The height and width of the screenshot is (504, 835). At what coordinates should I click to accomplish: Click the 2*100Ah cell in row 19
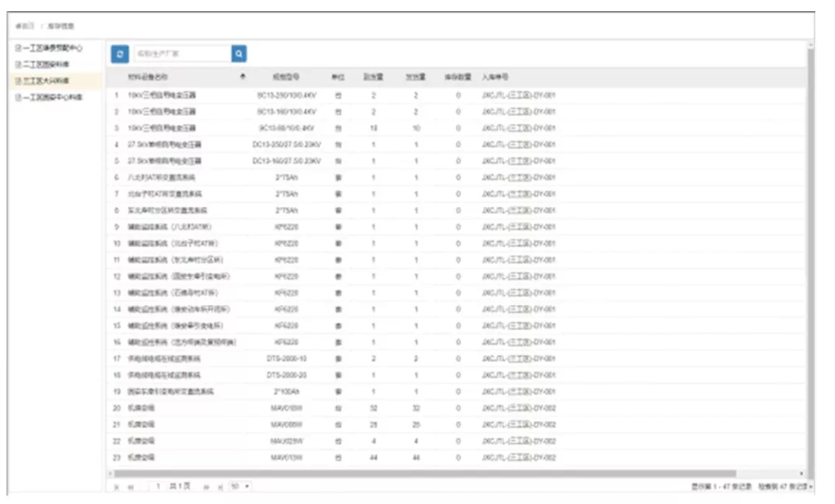(287, 392)
